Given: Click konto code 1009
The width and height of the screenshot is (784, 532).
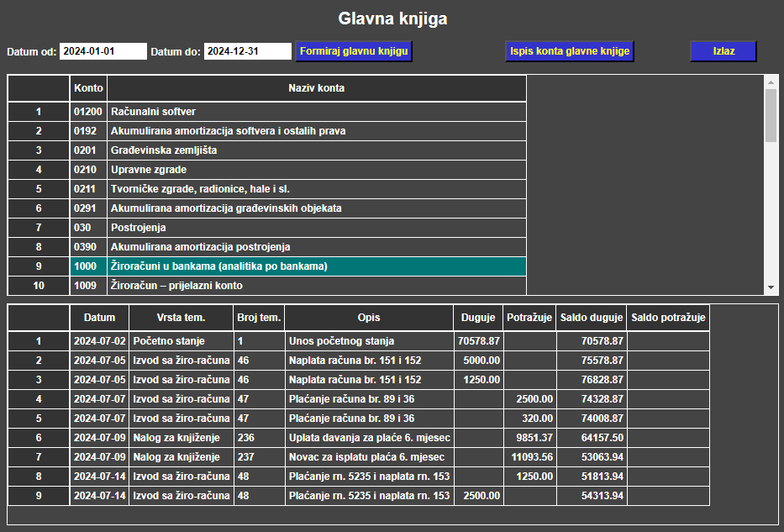Looking at the screenshot, I should (x=88, y=286).
